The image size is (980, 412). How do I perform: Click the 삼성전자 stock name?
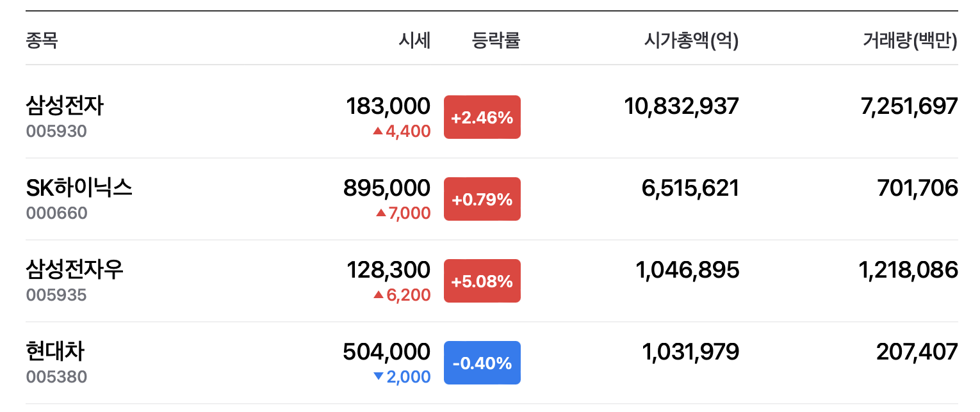pos(65,106)
